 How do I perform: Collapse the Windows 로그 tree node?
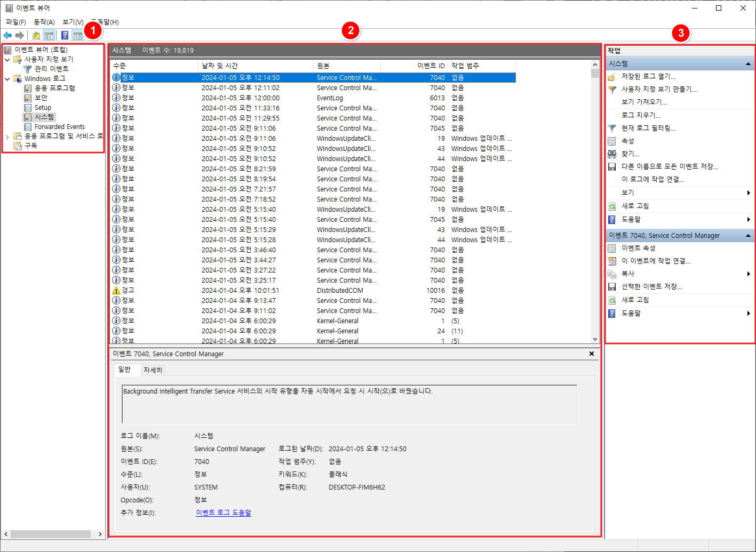pos(7,78)
